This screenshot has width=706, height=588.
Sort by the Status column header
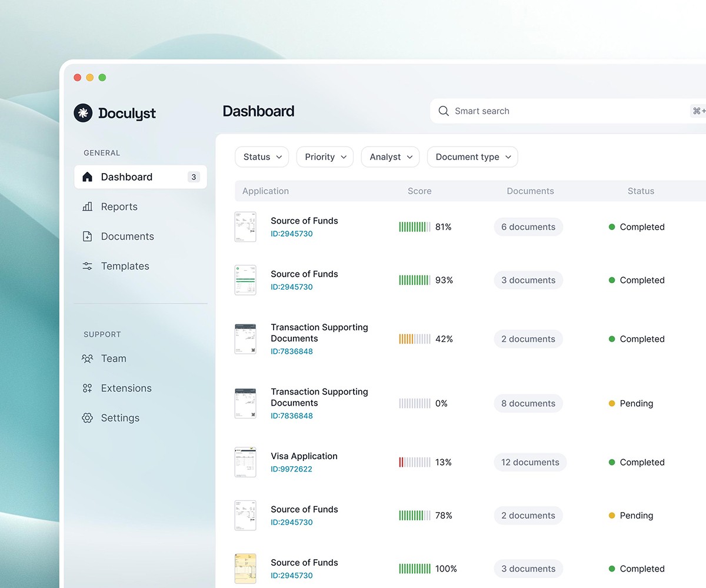(x=641, y=191)
